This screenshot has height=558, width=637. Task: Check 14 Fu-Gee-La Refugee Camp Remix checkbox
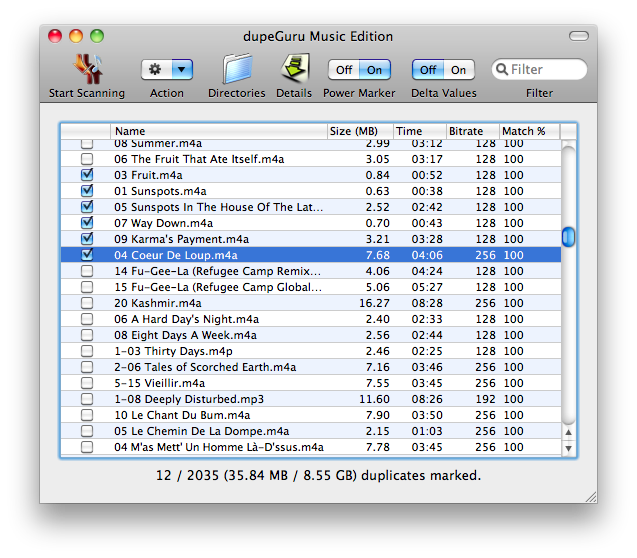pyautogui.click(x=87, y=271)
